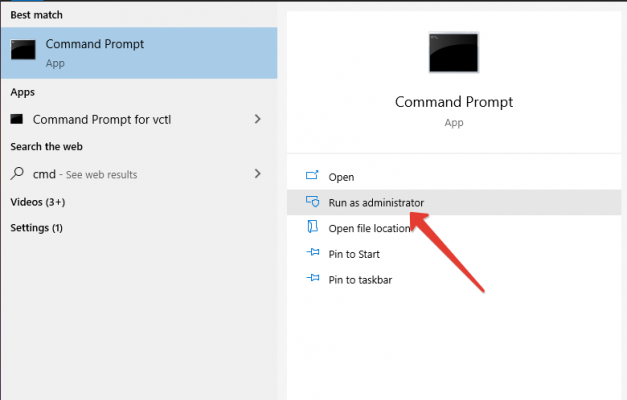The height and width of the screenshot is (400, 627).
Task: Click the shield icon for Run as administrator
Action: click(x=311, y=202)
